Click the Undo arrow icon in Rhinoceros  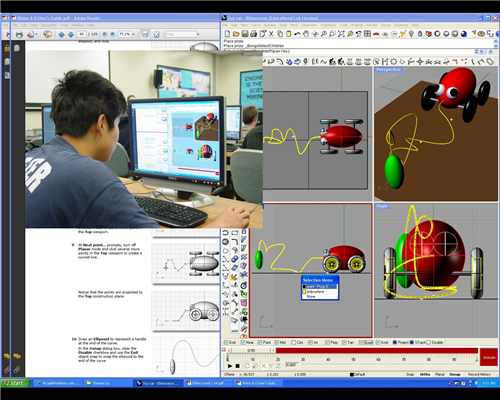coord(297,34)
